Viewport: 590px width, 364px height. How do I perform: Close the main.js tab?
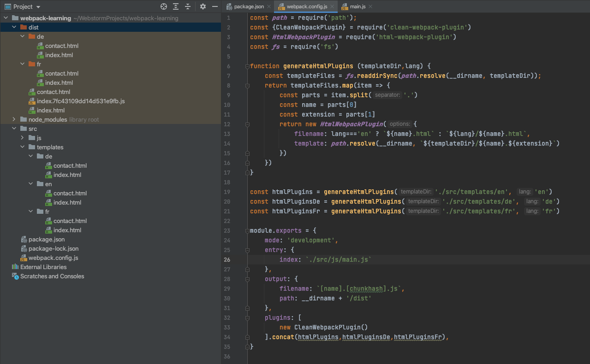point(370,6)
